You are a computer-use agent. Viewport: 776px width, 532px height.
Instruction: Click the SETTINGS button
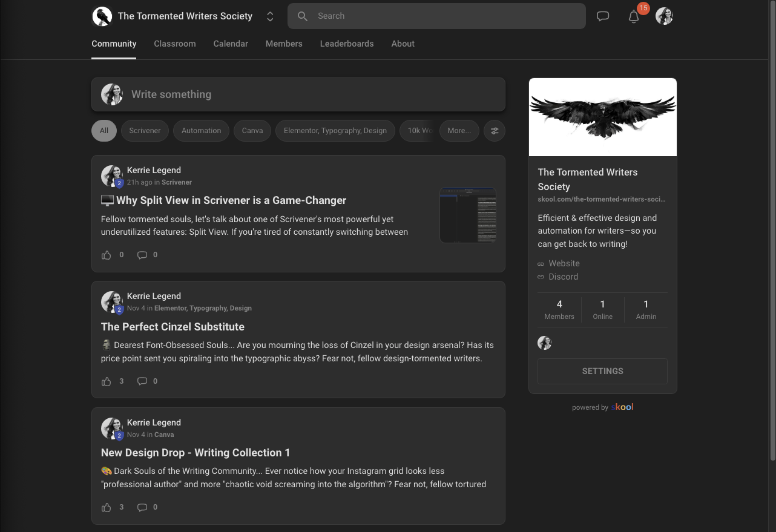pyautogui.click(x=602, y=371)
